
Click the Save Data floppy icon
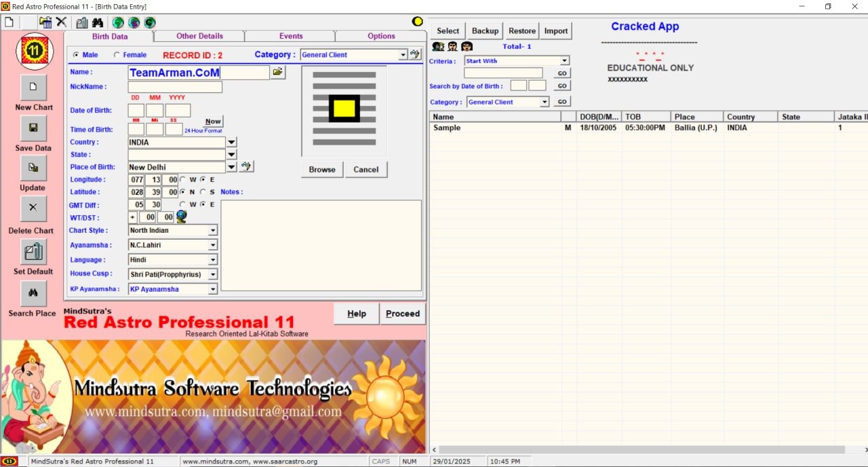coord(33,128)
